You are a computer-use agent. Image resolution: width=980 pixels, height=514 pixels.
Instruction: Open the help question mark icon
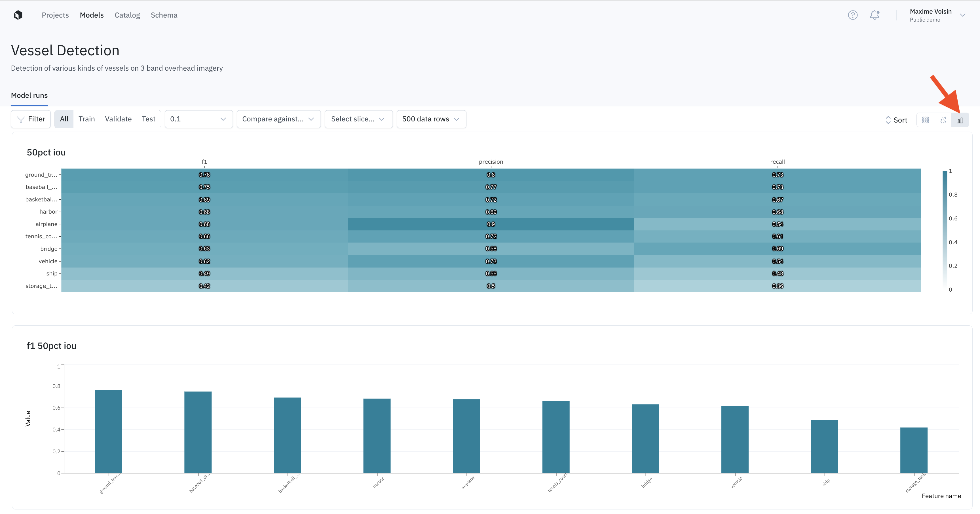[x=853, y=15]
